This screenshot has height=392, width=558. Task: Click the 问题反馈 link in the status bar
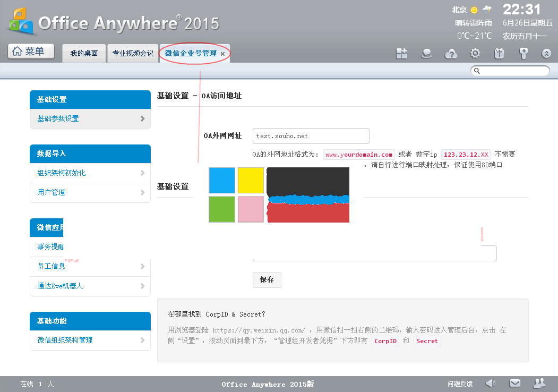460,384
